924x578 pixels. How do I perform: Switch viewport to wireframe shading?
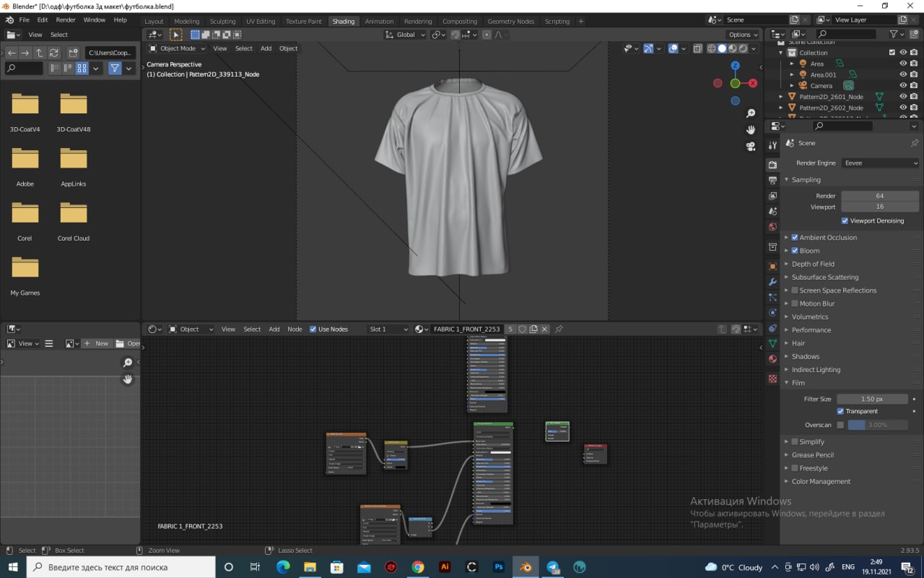click(x=711, y=48)
